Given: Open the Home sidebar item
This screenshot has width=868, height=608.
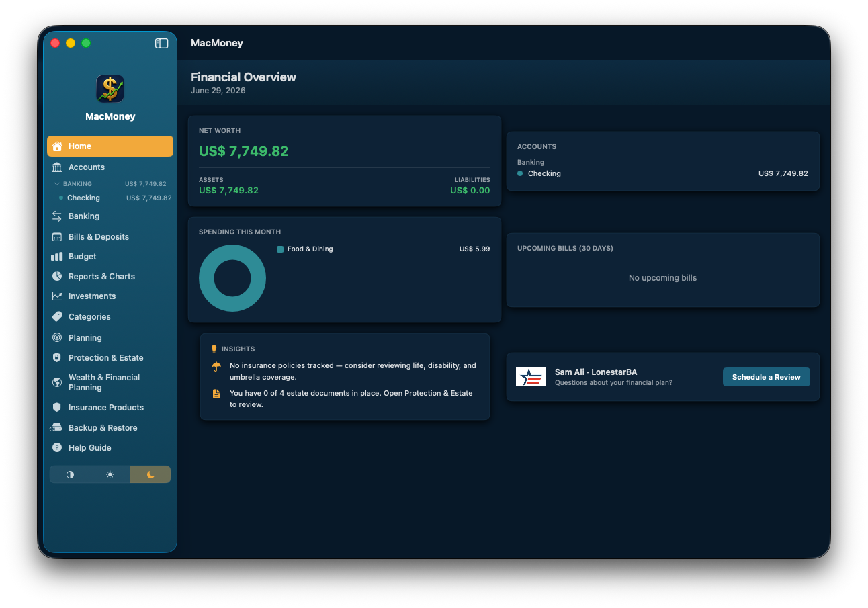Looking at the screenshot, I should pos(110,146).
